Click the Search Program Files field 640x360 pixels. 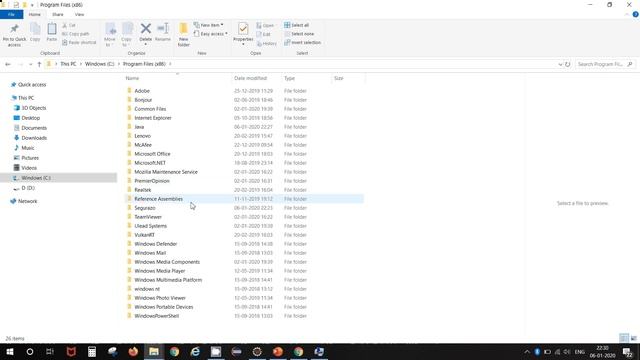pyautogui.click(x=605, y=64)
